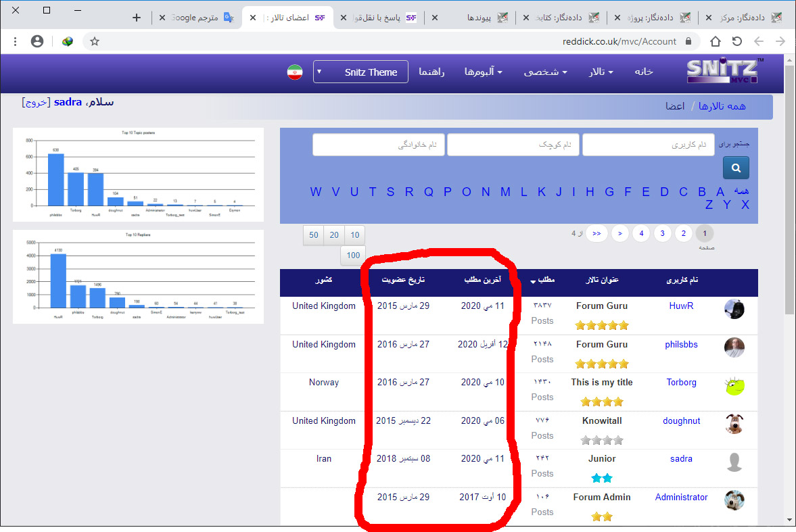The image size is (796, 532).
Task: Expand the شخصی navigation menu
Action: pos(545,72)
